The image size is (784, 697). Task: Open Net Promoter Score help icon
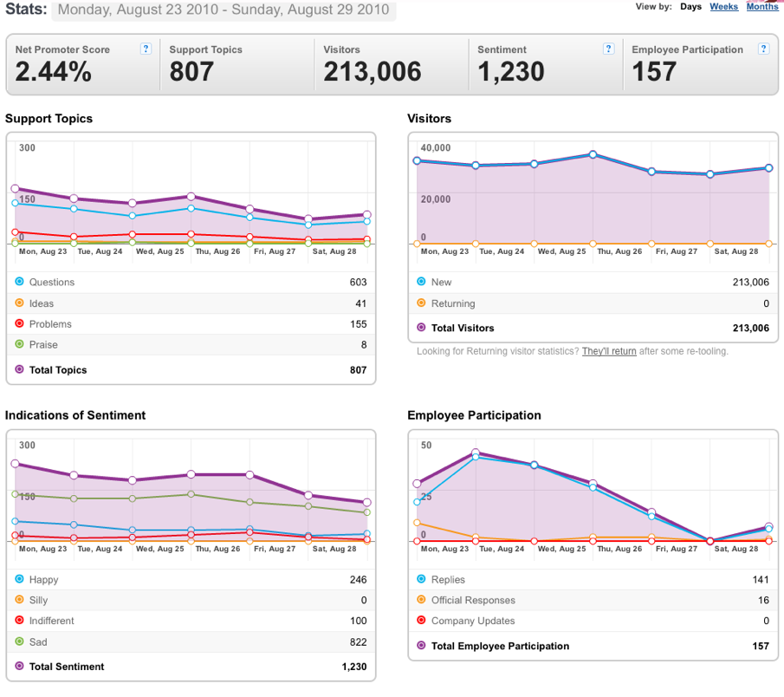click(x=146, y=49)
